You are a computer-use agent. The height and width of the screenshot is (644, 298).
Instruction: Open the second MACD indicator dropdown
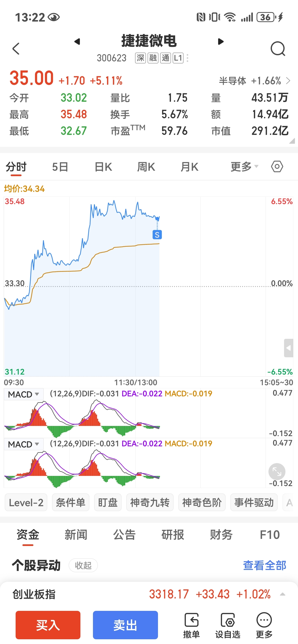click(24, 444)
